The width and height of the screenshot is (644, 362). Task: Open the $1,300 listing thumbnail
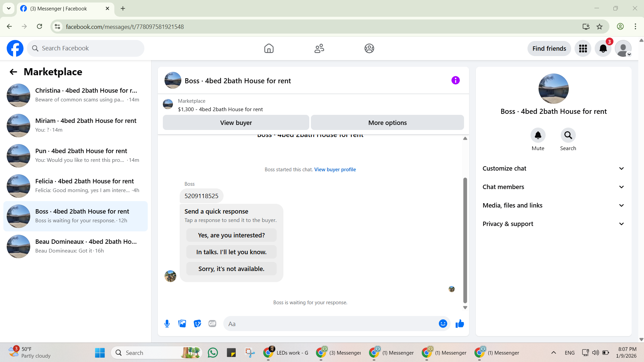tap(168, 104)
